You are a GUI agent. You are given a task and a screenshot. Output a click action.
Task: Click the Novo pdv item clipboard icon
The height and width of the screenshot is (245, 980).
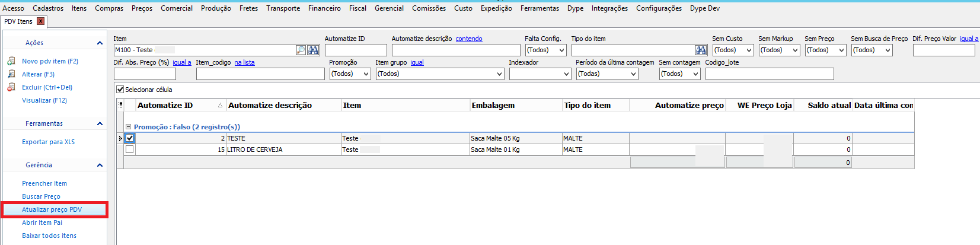[x=11, y=61]
